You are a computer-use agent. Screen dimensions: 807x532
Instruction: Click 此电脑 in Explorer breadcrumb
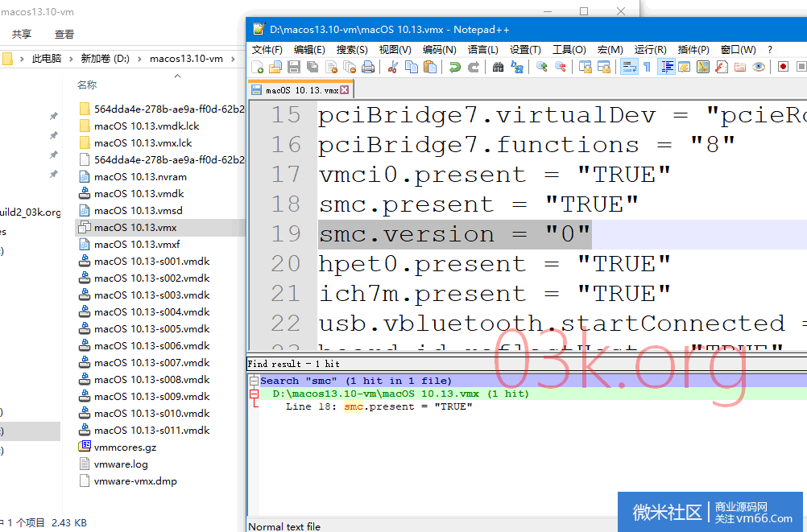(47, 59)
